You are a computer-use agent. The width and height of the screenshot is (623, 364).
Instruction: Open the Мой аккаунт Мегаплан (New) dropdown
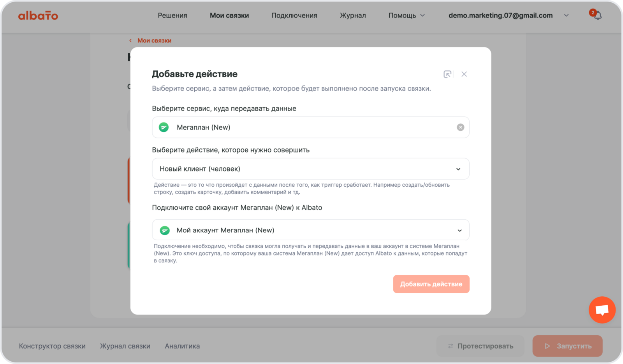coord(459,230)
